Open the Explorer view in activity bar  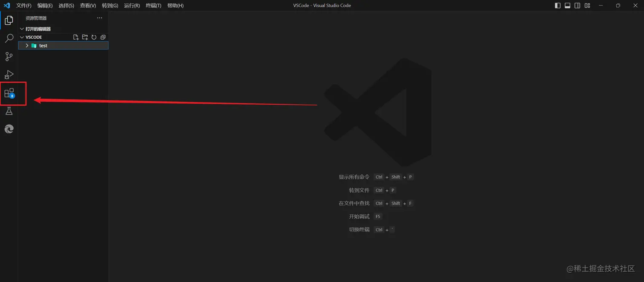[x=9, y=20]
